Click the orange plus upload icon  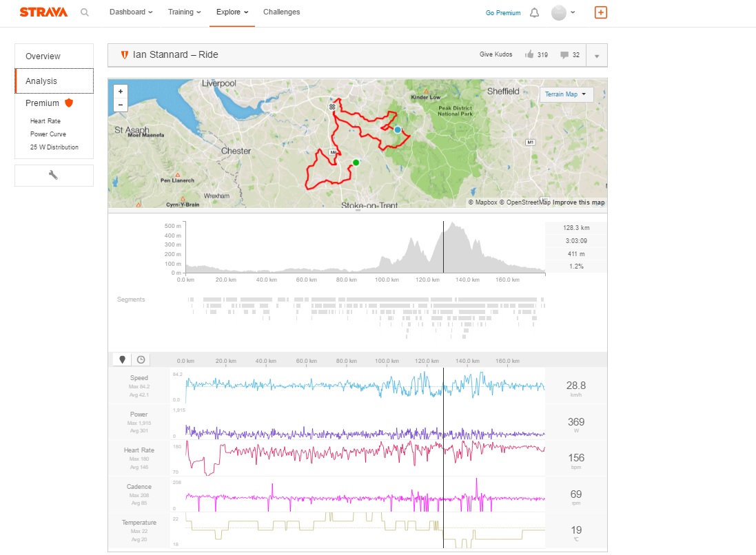click(601, 12)
